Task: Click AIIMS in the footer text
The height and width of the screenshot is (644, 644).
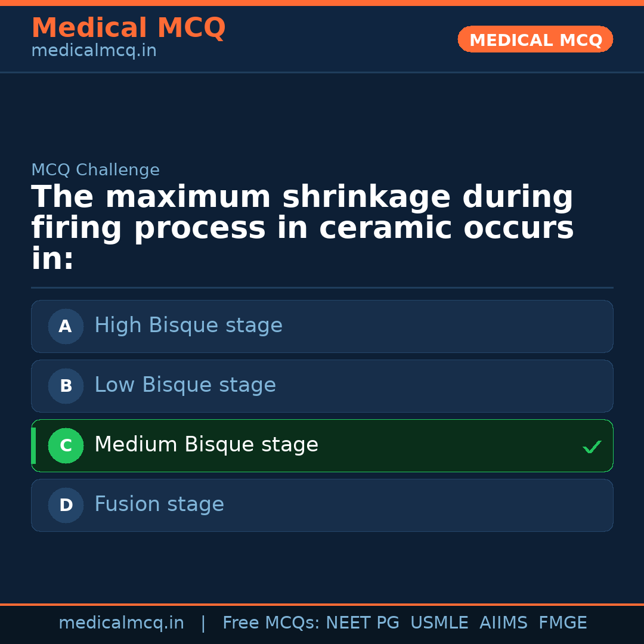Action: [x=504, y=622]
